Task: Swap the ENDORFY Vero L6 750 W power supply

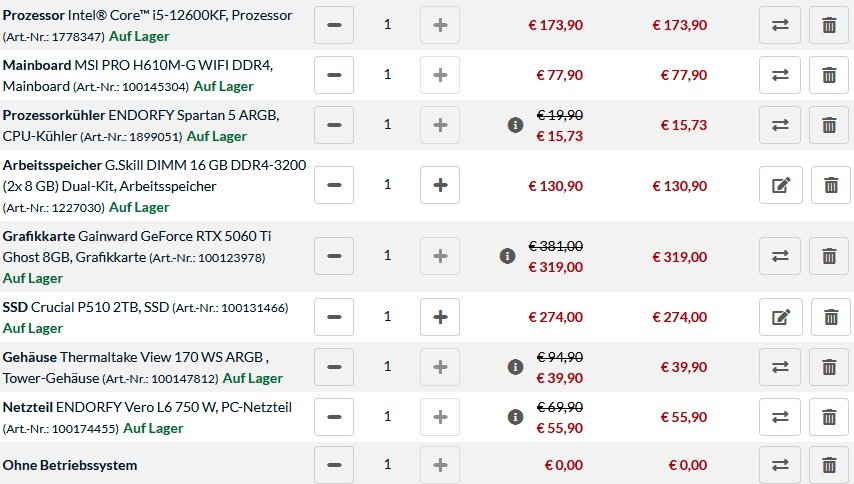Action: tap(780, 417)
